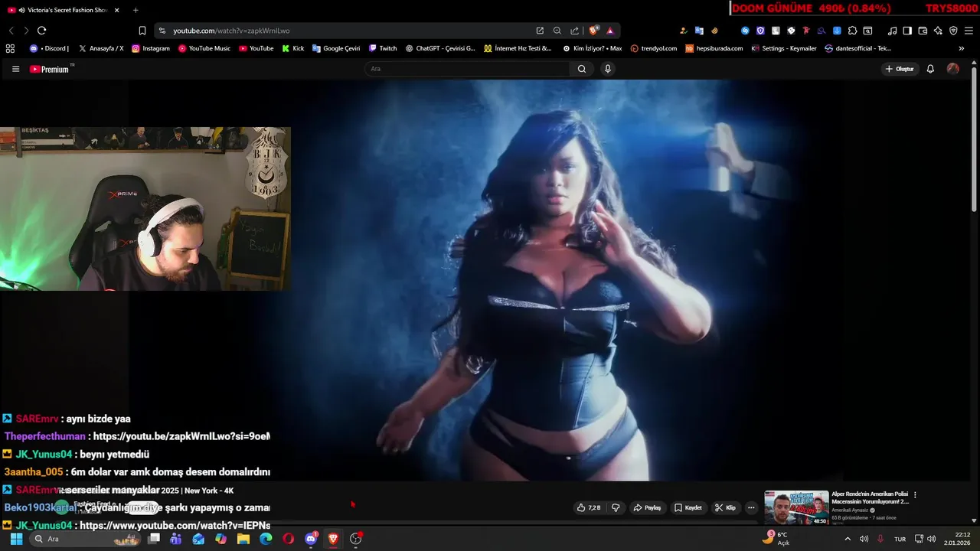This screenshot has width=980, height=551.
Task: Bookmark this page
Action: click(x=142, y=31)
